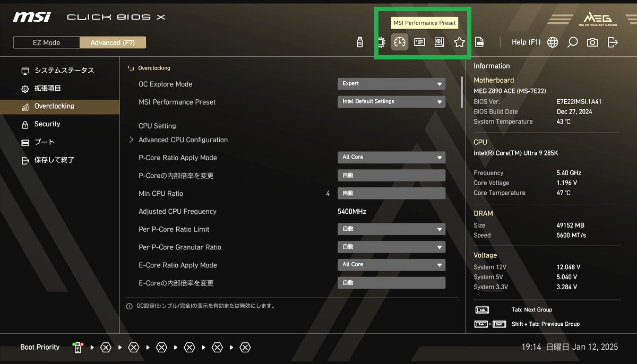The image size is (637, 364).
Task: Click the back arrow beside Overclocking breadcrumb
Action: pyautogui.click(x=131, y=68)
